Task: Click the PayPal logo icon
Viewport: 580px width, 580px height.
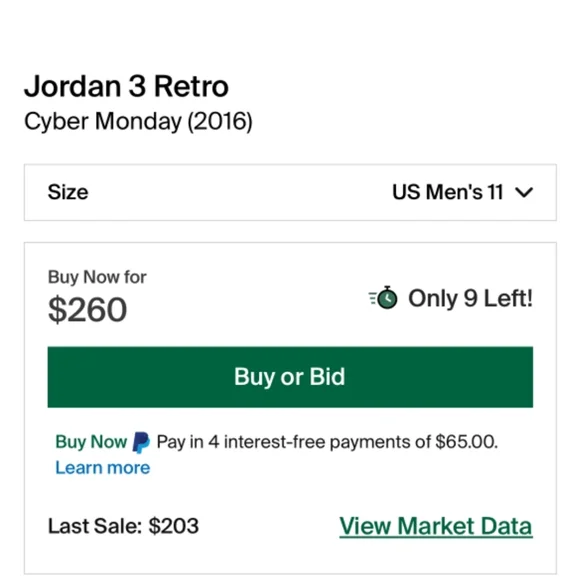Action: tap(141, 442)
